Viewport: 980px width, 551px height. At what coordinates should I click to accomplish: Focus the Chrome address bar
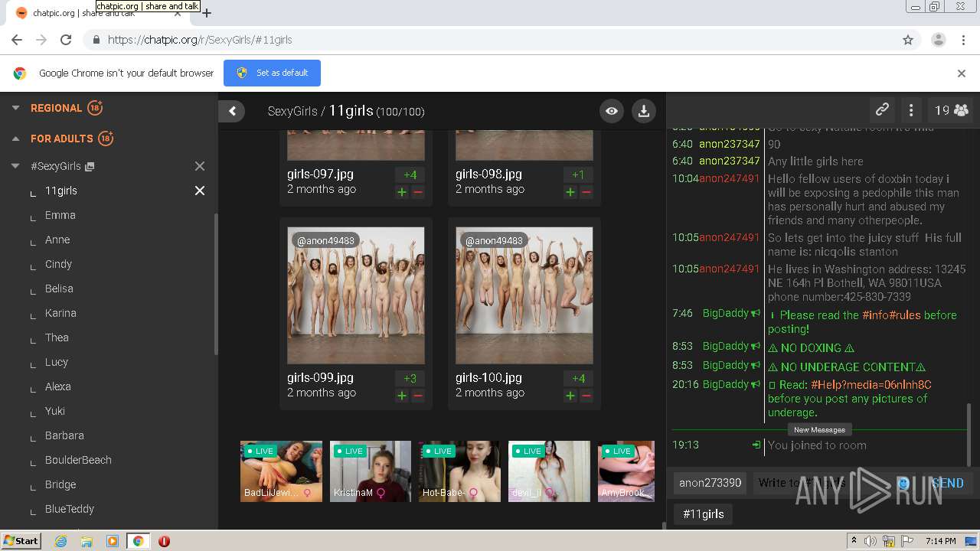pyautogui.click(x=490, y=40)
